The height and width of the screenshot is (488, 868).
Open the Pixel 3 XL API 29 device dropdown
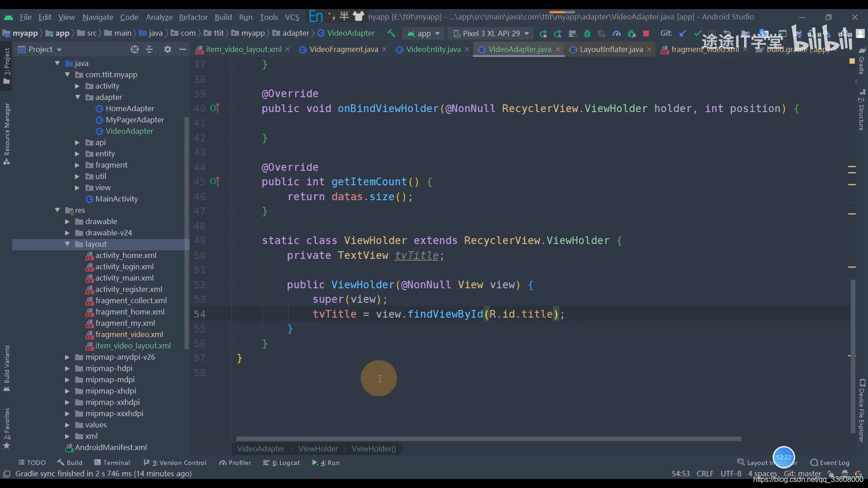coord(491,33)
